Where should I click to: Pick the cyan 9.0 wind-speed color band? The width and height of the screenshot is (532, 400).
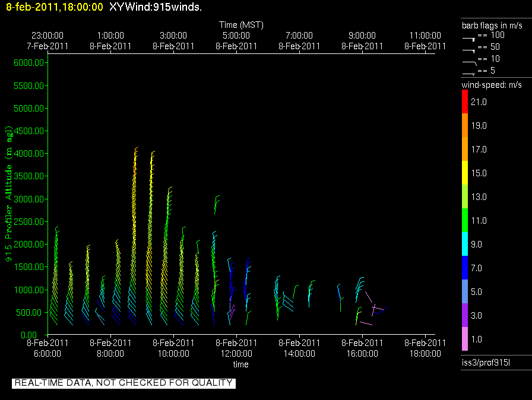(465, 244)
